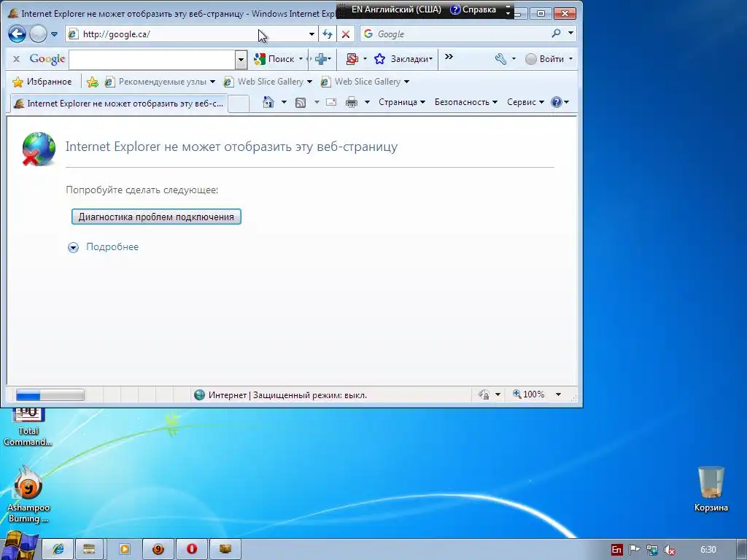
Task: Refresh the page with the Refresh icon
Action: coord(328,34)
